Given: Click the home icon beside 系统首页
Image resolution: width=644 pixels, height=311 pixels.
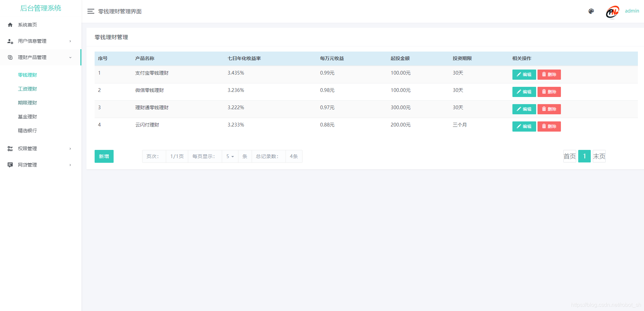Looking at the screenshot, I should pyautogui.click(x=10, y=25).
